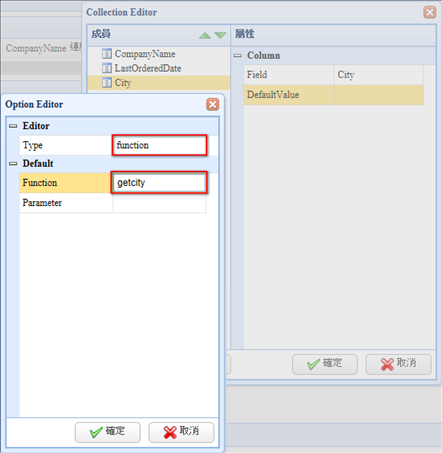Click the DefaultValue property value cell

click(378, 95)
